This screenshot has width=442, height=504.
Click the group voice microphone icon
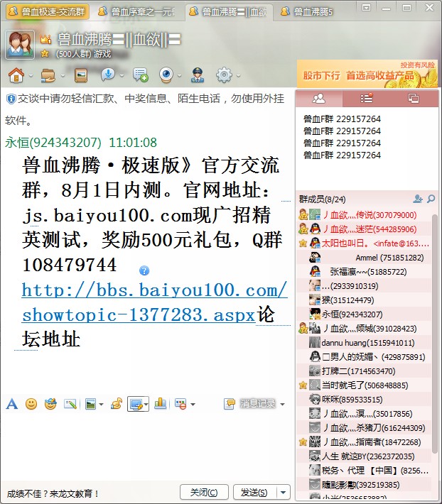coord(107,75)
